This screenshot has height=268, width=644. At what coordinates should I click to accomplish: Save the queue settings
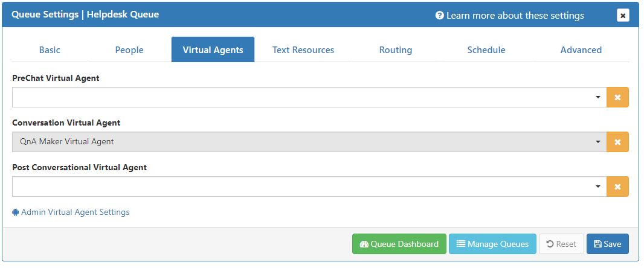607,244
